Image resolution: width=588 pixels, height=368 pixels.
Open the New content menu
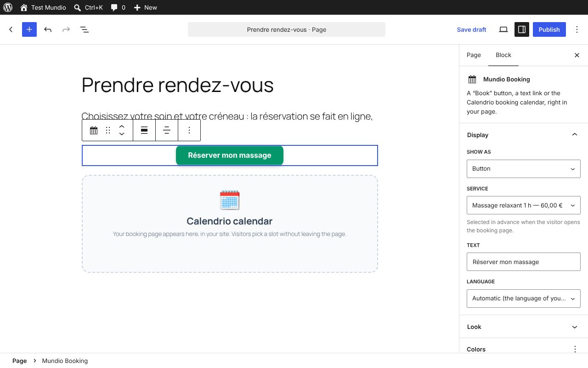[145, 7]
